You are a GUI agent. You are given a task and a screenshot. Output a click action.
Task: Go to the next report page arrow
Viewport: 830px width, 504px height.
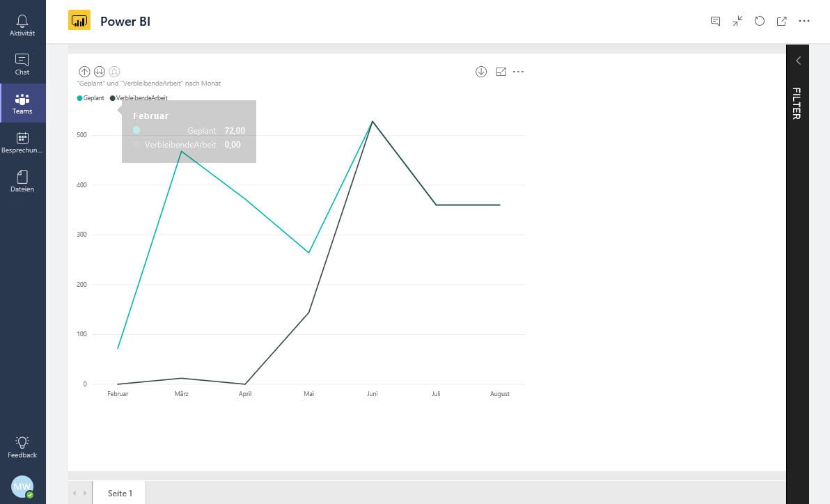pyautogui.click(x=85, y=493)
